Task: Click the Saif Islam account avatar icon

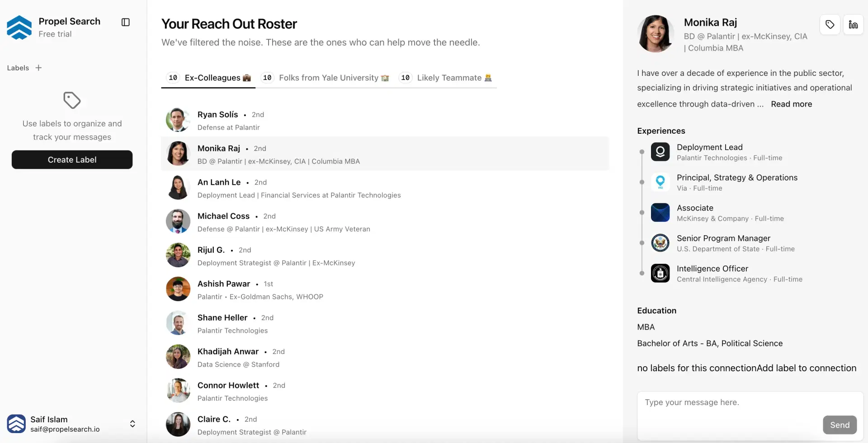Action: [x=16, y=424]
